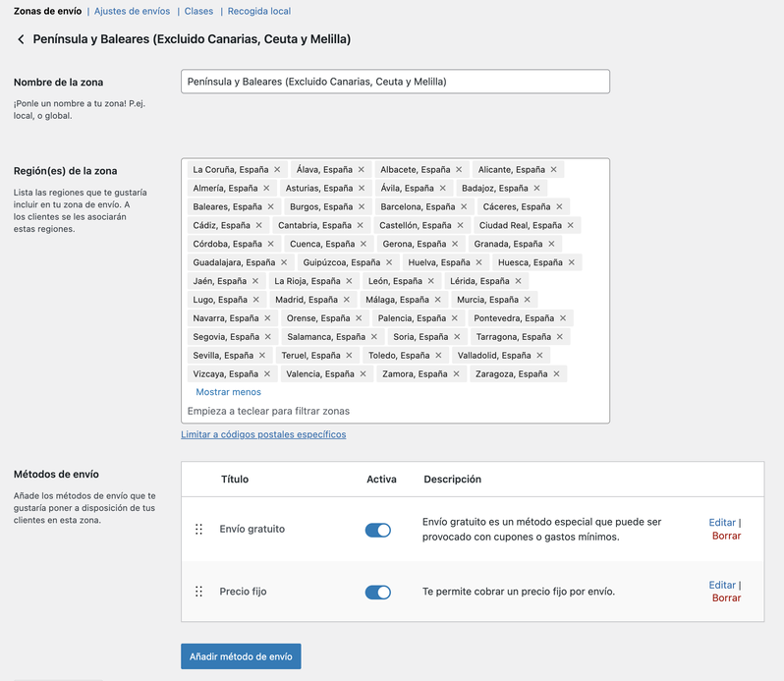The height and width of the screenshot is (681, 784).
Task: Click the Añadir método de envío button
Action: 241,656
